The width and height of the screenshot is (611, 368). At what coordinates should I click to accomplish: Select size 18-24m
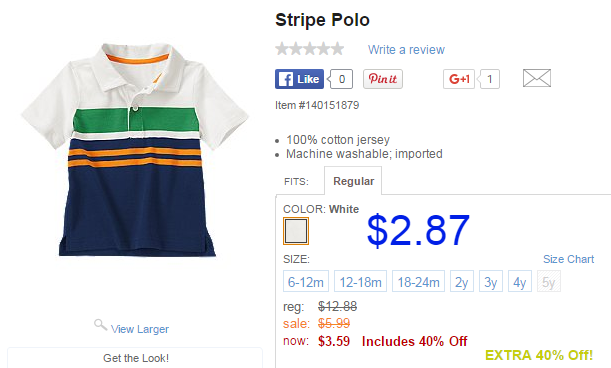[419, 281]
